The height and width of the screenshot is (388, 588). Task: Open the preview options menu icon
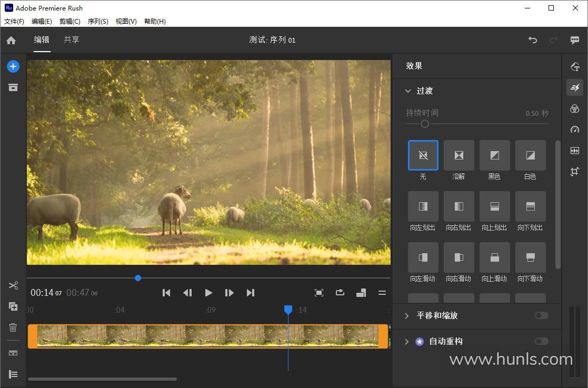point(382,293)
